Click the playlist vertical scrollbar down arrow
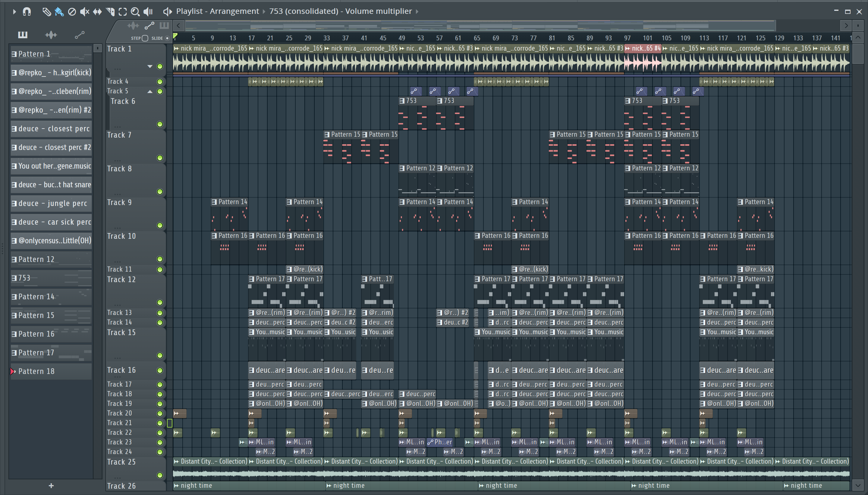The width and height of the screenshot is (868, 495). (858, 485)
